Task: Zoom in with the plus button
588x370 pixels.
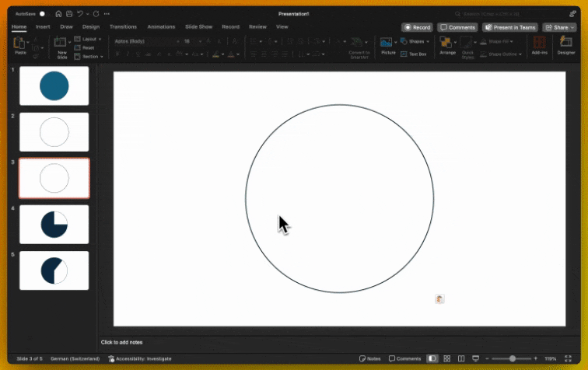Action: pos(535,359)
